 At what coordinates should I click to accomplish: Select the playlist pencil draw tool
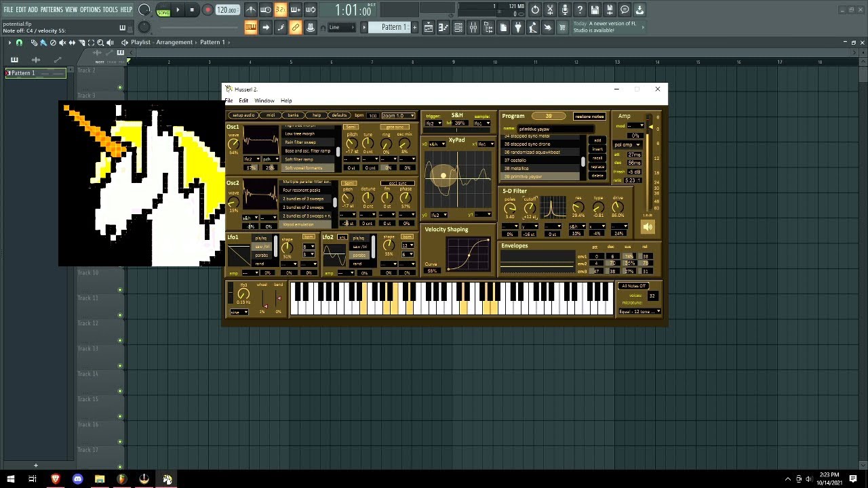coord(34,43)
